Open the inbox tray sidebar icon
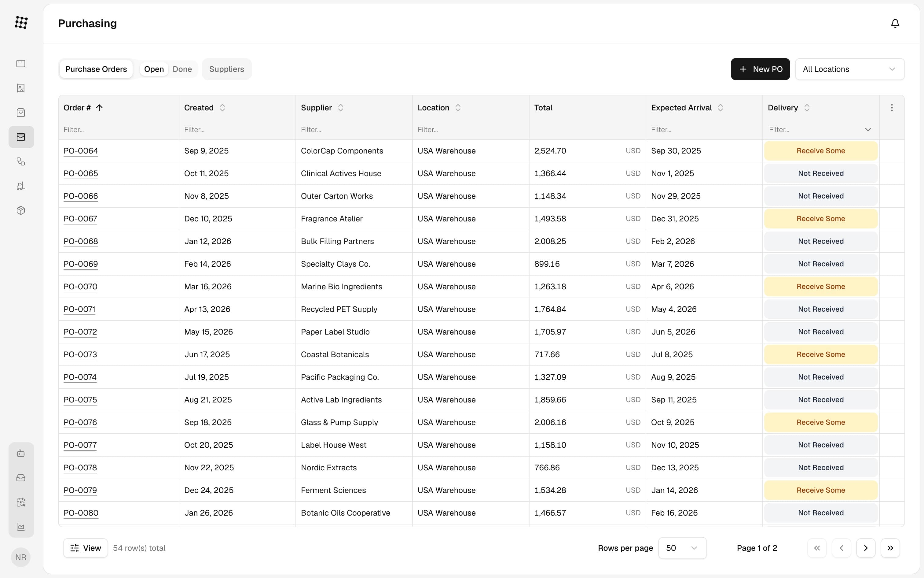 point(21,478)
